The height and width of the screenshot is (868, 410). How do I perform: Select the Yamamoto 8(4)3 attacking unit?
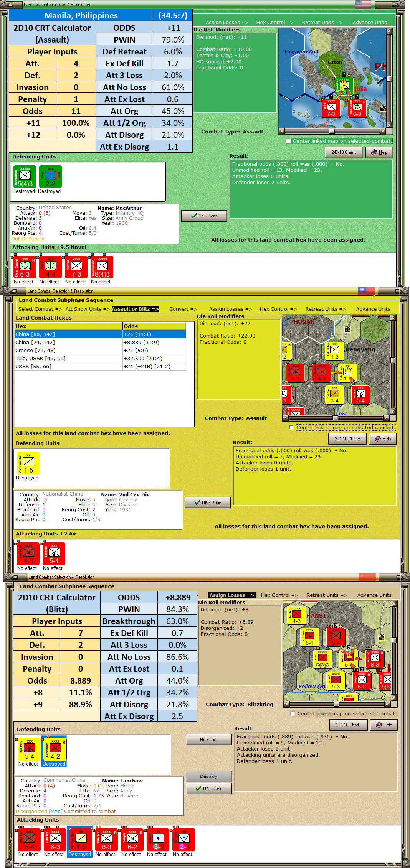[102, 267]
